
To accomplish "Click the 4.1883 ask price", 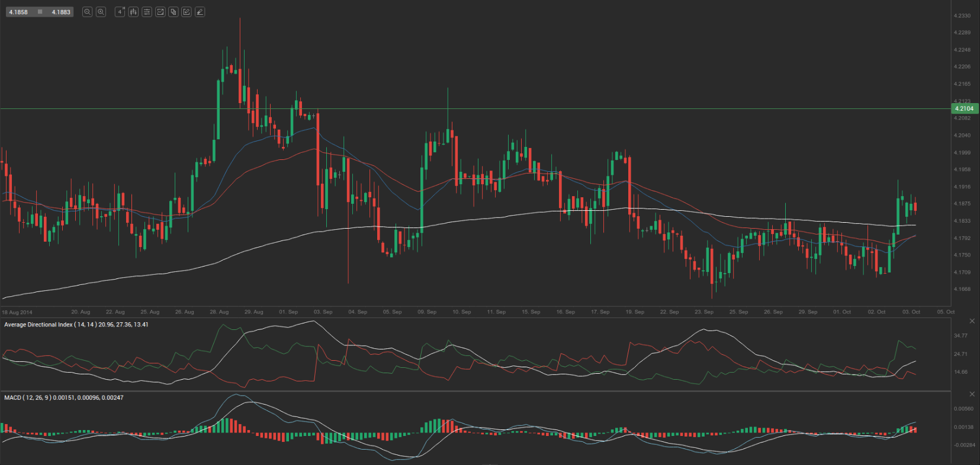I will pos(60,12).
